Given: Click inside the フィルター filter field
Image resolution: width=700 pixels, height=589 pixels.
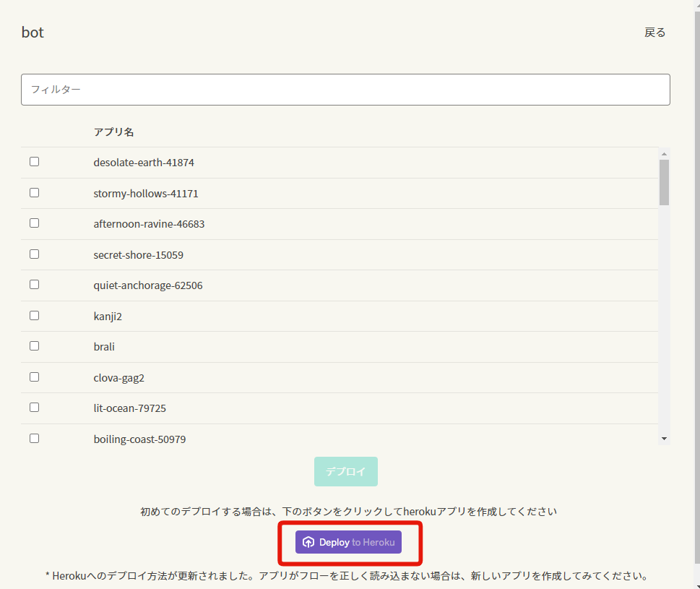Looking at the screenshot, I should point(345,89).
